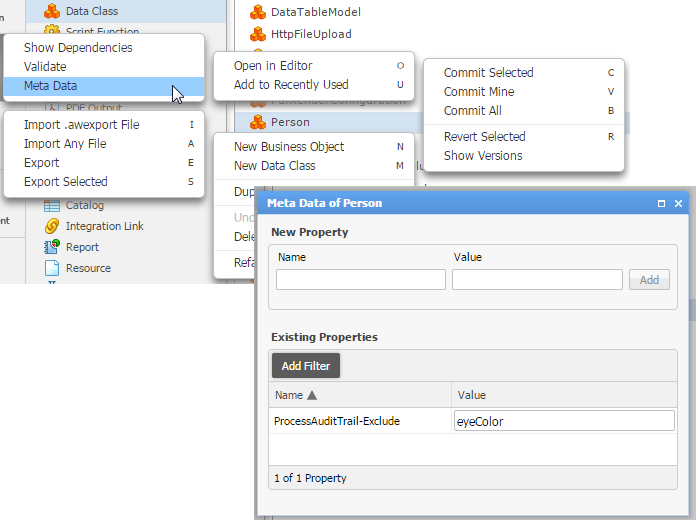Click the Add property button

point(648,280)
